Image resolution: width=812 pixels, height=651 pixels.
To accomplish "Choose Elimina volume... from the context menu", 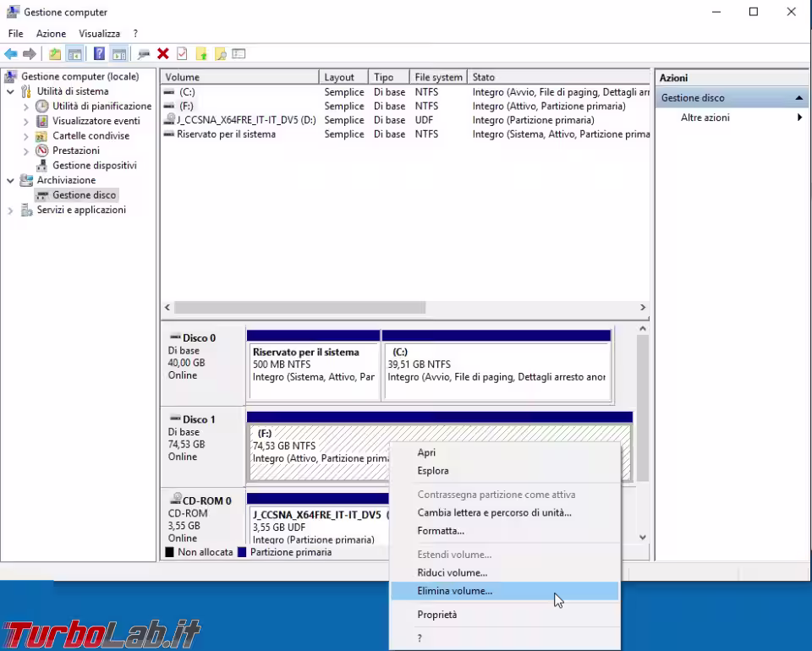I will [505, 591].
